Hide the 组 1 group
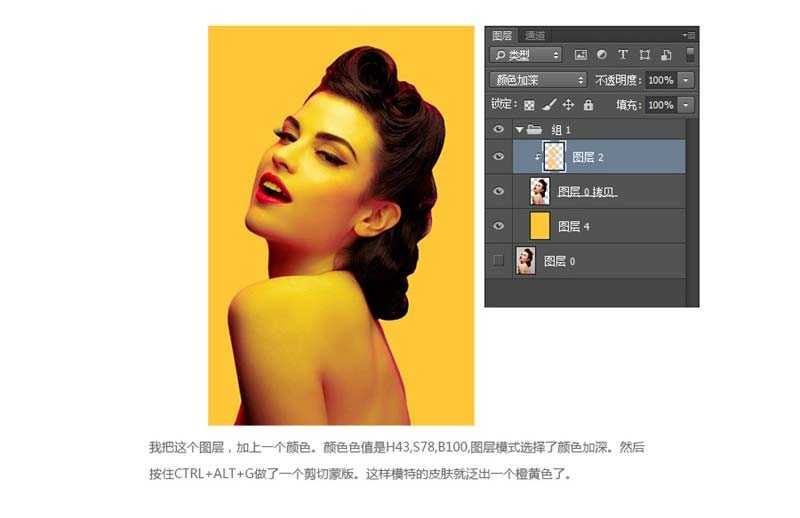The image size is (800, 518). coord(498,129)
